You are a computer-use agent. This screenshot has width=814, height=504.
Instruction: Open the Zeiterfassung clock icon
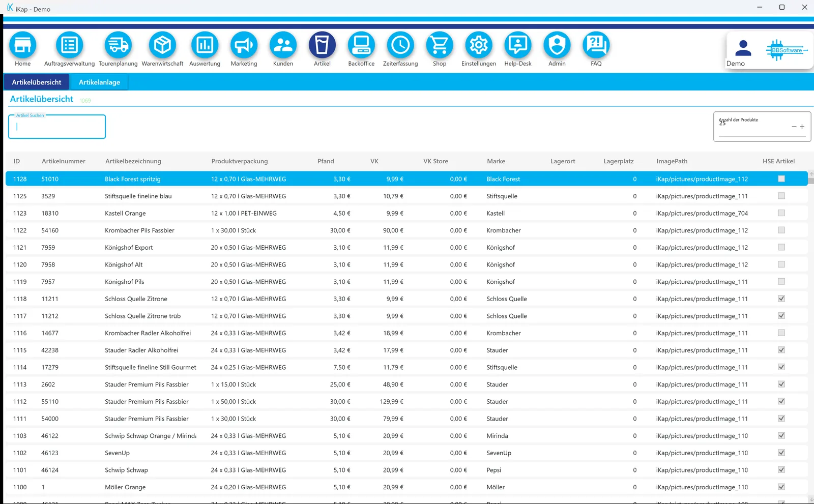click(x=400, y=45)
